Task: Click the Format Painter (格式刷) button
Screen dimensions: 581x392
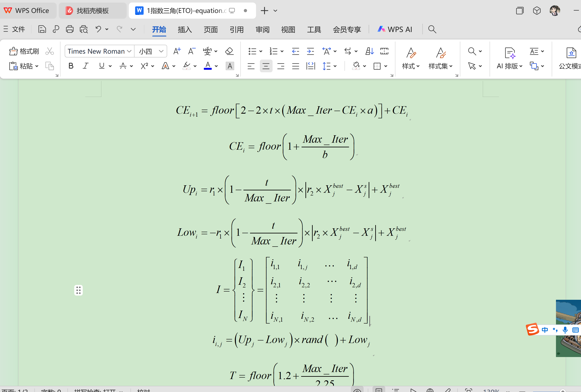Action: 24,51
